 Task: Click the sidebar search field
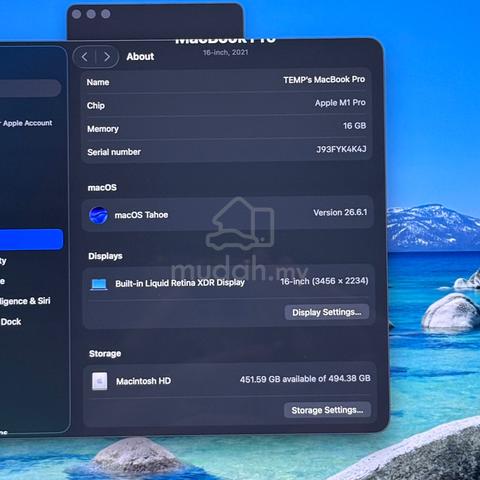coord(30,88)
